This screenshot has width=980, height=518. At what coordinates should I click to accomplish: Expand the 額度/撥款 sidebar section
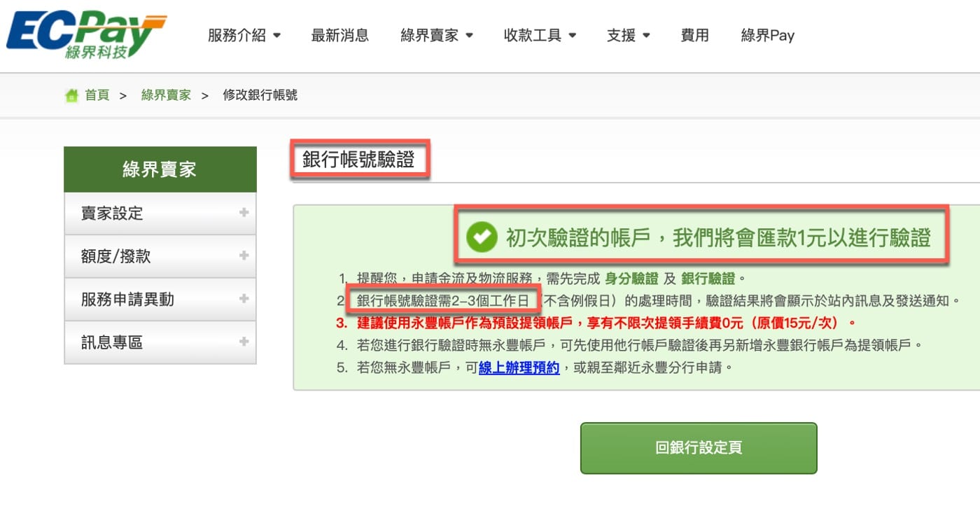(160, 256)
